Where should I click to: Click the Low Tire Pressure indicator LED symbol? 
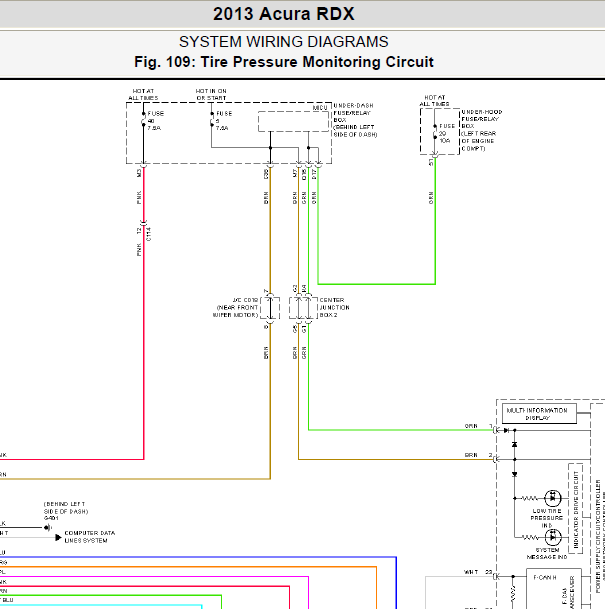(553, 498)
